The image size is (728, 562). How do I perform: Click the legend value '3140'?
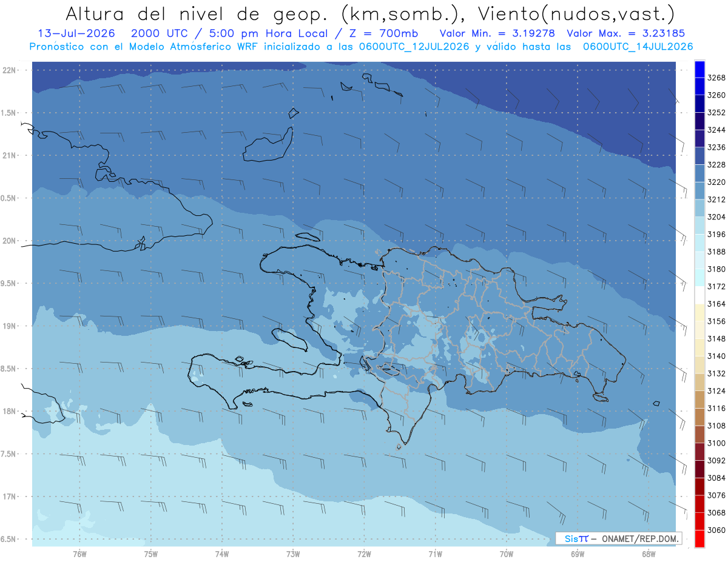coord(716,356)
